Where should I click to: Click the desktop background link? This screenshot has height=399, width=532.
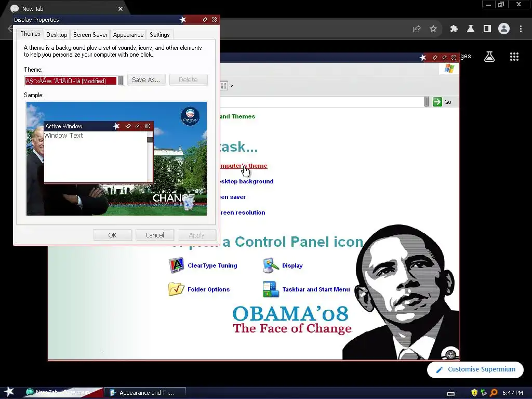point(247,181)
